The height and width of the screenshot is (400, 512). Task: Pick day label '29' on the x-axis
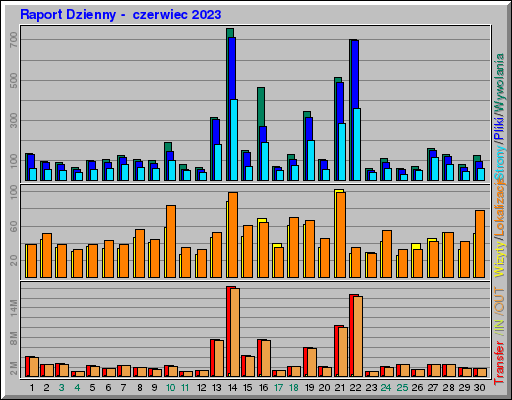464,388
